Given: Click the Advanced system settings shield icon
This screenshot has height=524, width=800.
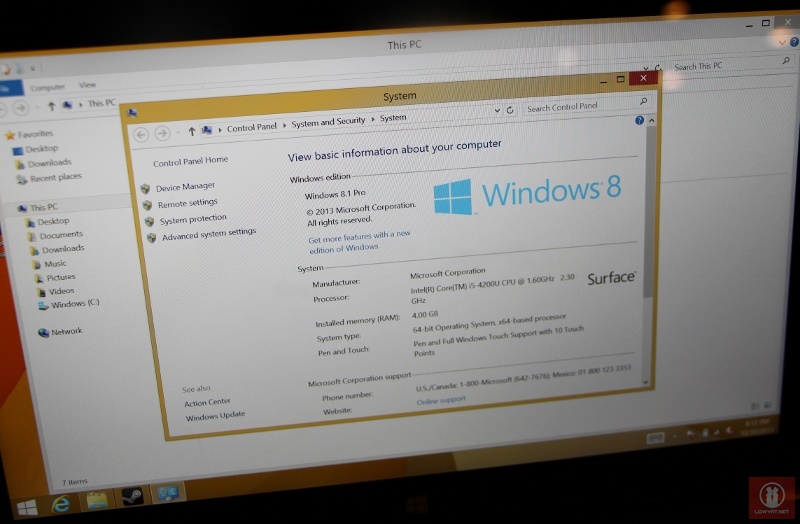Looking at the screenshot, I should tap(152, 238).
